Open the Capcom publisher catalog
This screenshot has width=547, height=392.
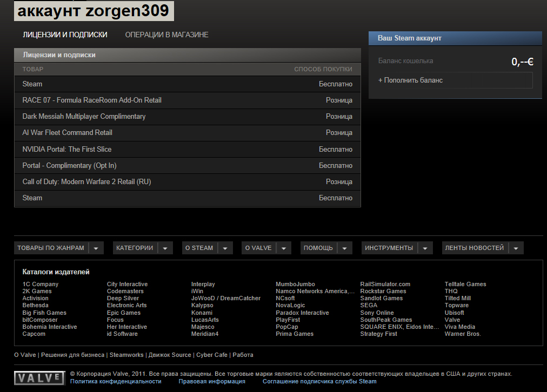pos(34,334)
